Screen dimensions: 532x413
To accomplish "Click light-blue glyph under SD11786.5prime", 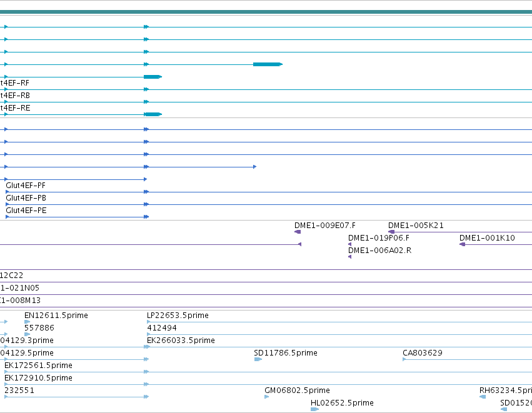I will pyautogui.click(x=258, y=359).
